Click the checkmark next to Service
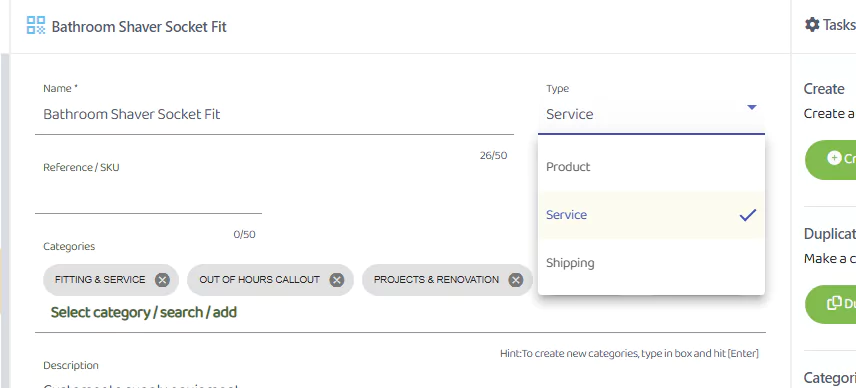Screen dimensions: 856x388 tap(748, 215)
